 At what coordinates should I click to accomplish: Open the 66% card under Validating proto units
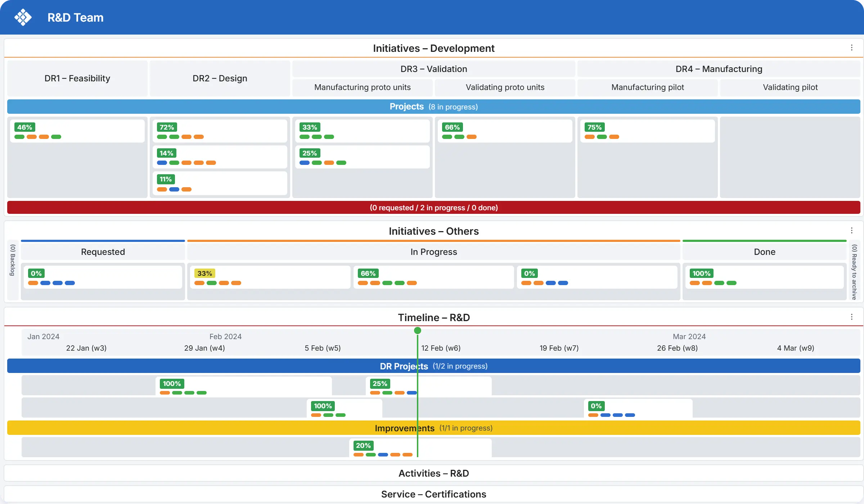point(505,131)
